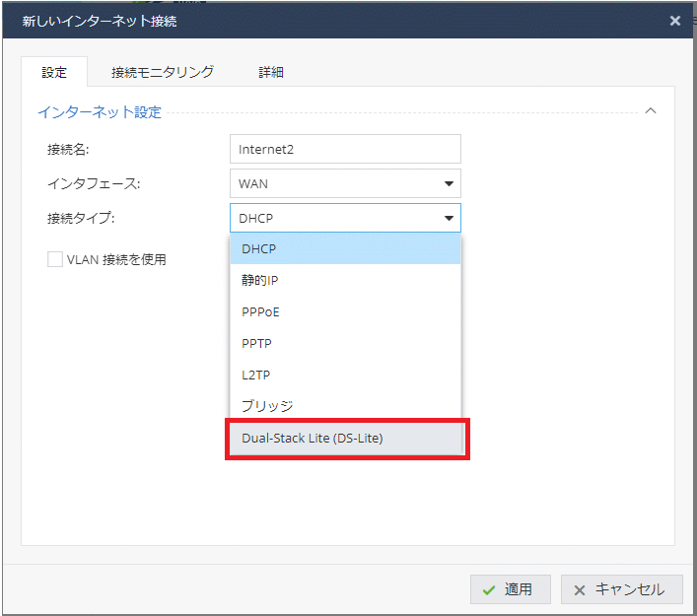This screenshot has height=616, width=697.
Task: Switch to the 接続モニタリング tab
Action: pyautogui.click(x=163, y=72)
